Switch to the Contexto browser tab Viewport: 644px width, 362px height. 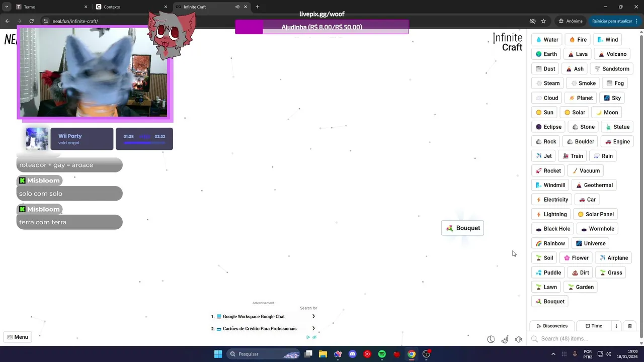[131, 7]
